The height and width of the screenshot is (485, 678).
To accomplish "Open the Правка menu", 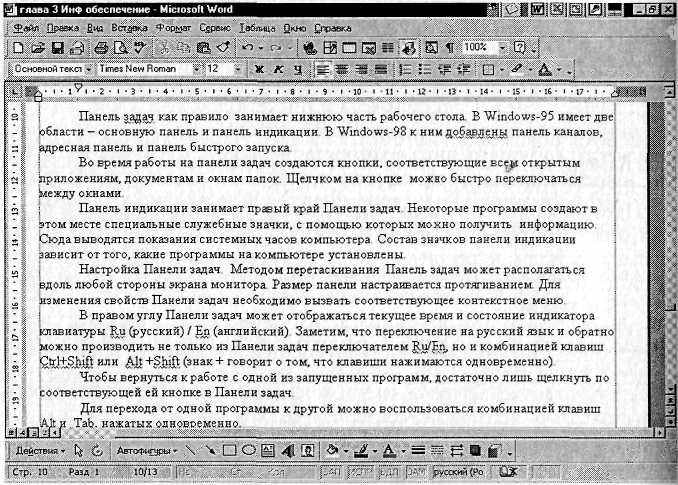I will (x=63, y=28).
